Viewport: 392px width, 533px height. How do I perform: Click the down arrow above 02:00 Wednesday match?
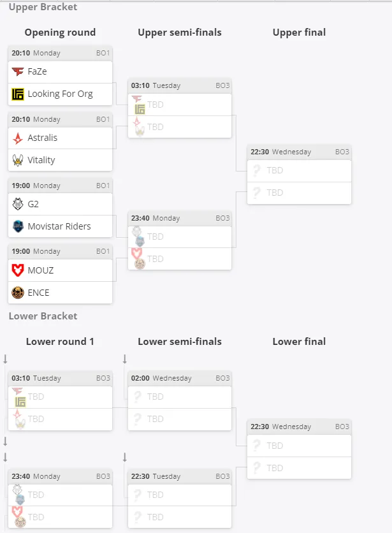[125, 359]
